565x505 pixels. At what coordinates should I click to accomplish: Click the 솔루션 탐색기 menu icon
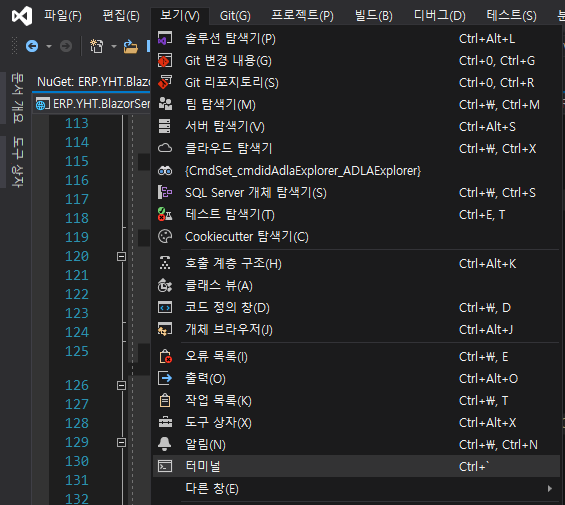coord(165,39)
